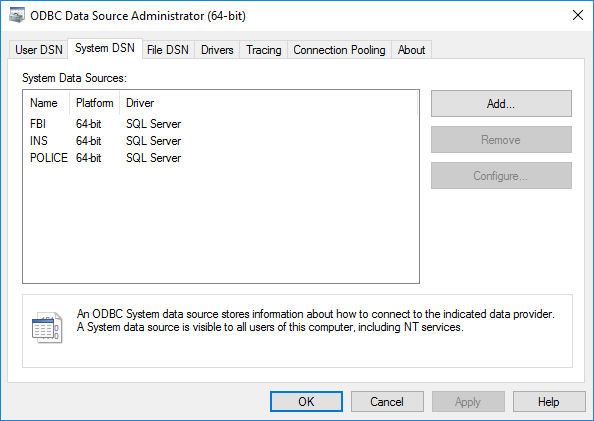Open the File DSN tab

[x=168, y=50]
